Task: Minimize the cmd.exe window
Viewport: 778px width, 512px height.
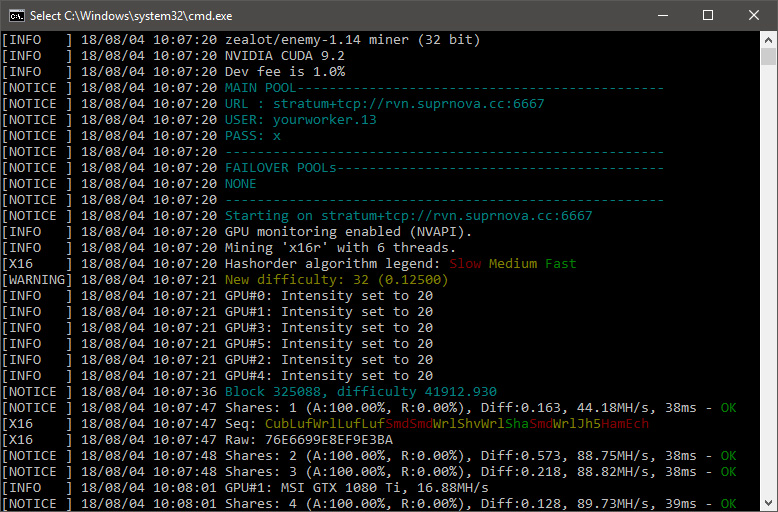Action: [x=663, y=15]
